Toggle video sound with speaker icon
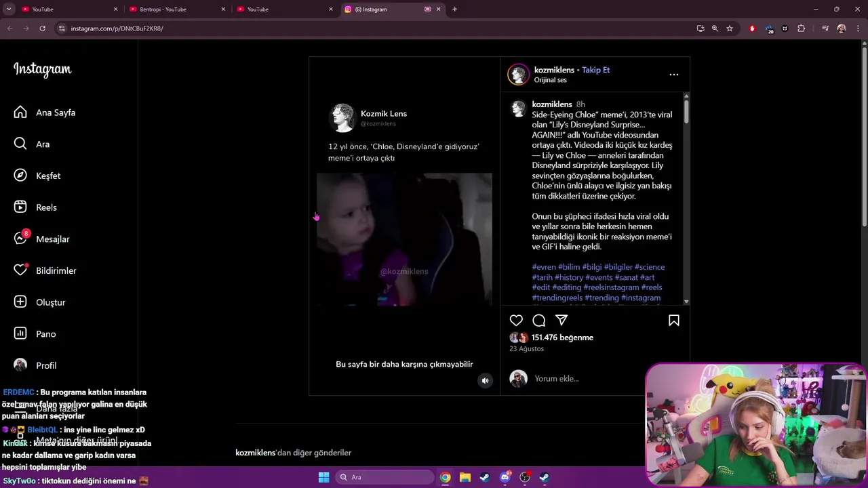The width and height of the screenshot is (868, 488). click(485, 381)
